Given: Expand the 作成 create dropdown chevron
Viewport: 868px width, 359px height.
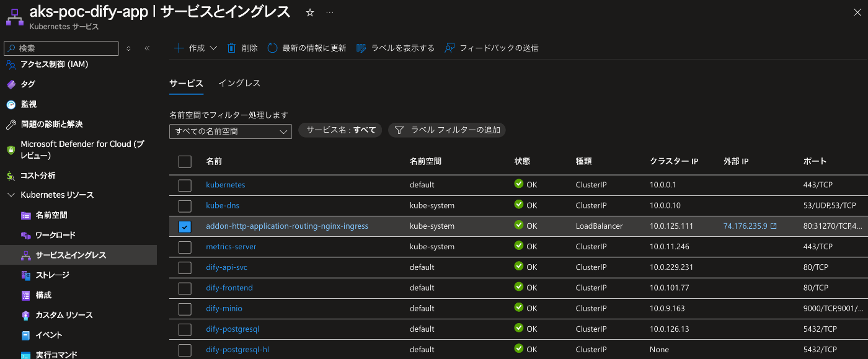Looking at the screenshot, I should (213, 48).
